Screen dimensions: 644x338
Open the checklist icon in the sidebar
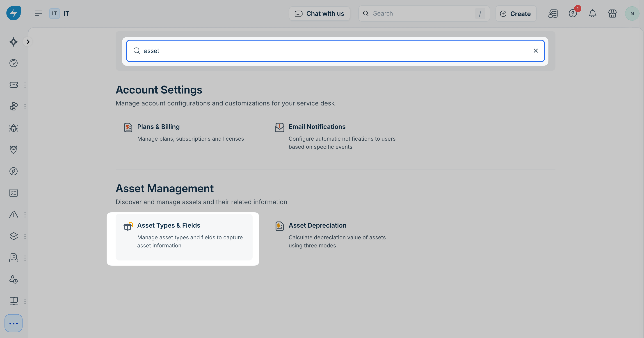click(14, 193)
